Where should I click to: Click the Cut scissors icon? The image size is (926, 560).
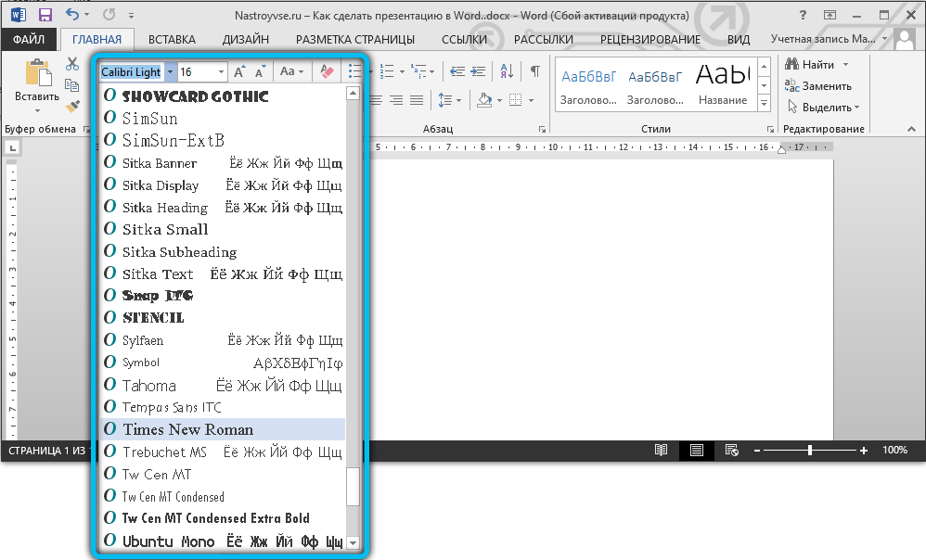click(72, 64)
